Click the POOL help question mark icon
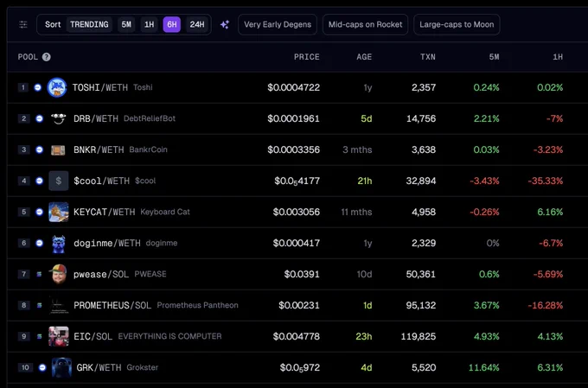This screenshot has width=588, height=388. click(46, 57)
